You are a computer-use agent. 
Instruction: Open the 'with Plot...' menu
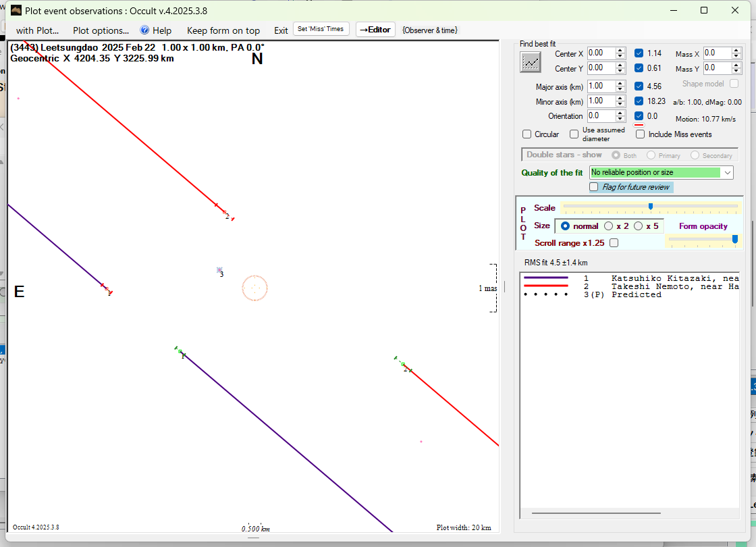37,30
